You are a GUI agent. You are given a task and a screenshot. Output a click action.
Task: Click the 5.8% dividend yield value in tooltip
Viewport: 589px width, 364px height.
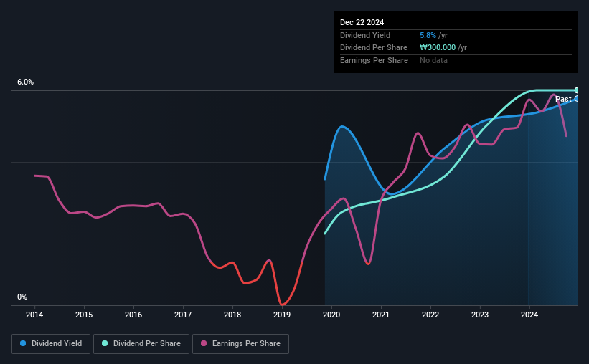click(x=428, y=35)
